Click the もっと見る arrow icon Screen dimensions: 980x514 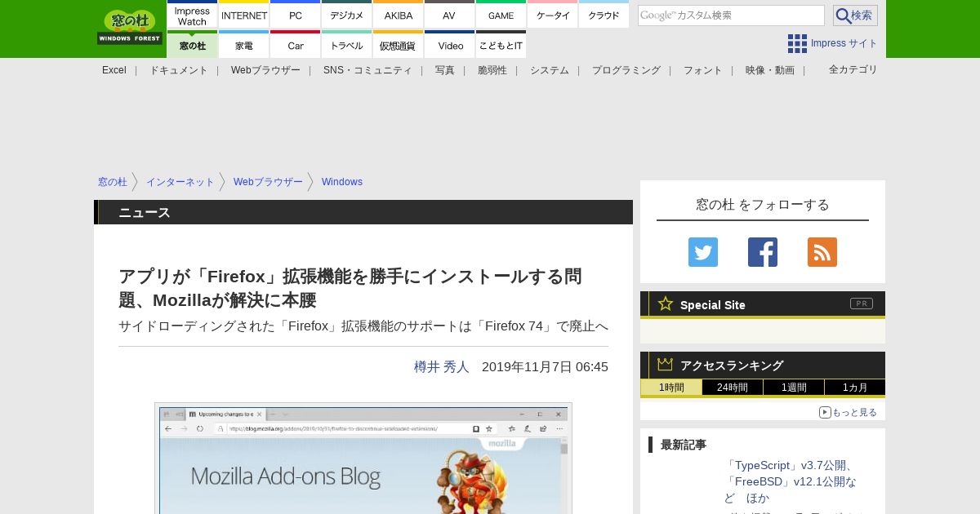point(825,412)
